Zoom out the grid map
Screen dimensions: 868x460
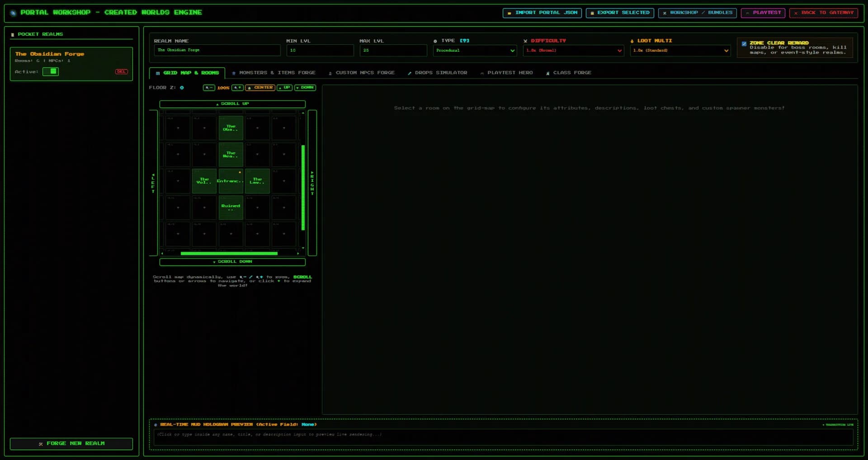[x=209, y=88]
